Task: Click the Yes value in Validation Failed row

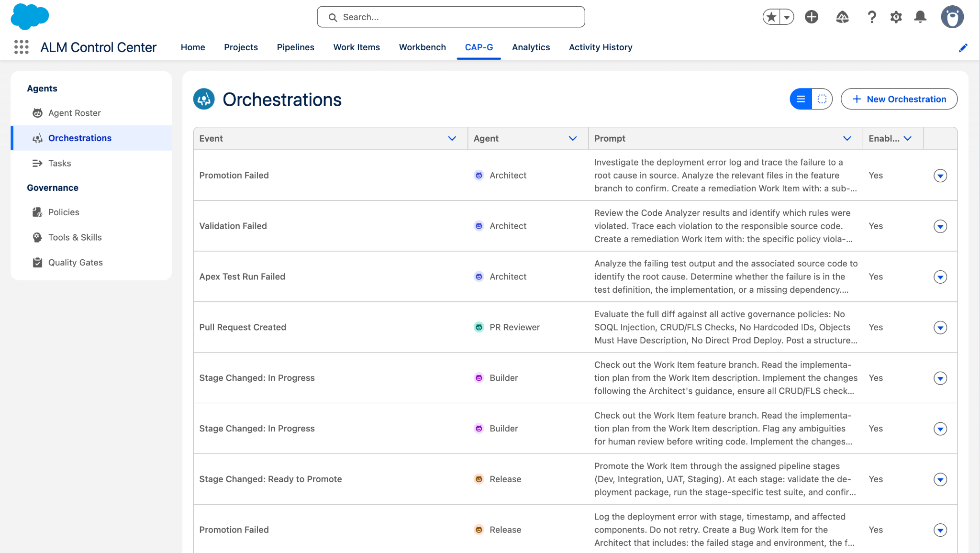Action: (876, 226)
